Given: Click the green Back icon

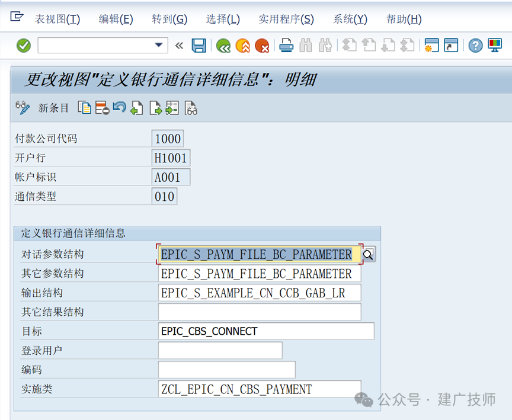Looking at the screenshot, I should pos(223,46).
